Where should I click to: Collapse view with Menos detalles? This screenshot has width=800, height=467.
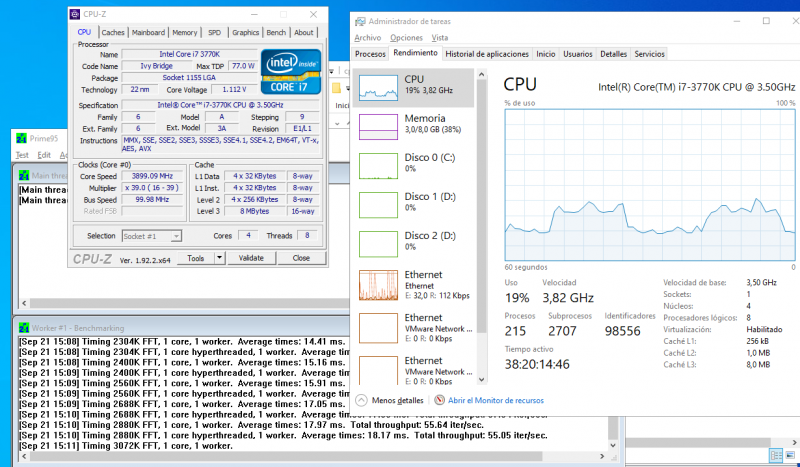coord(390,401)
